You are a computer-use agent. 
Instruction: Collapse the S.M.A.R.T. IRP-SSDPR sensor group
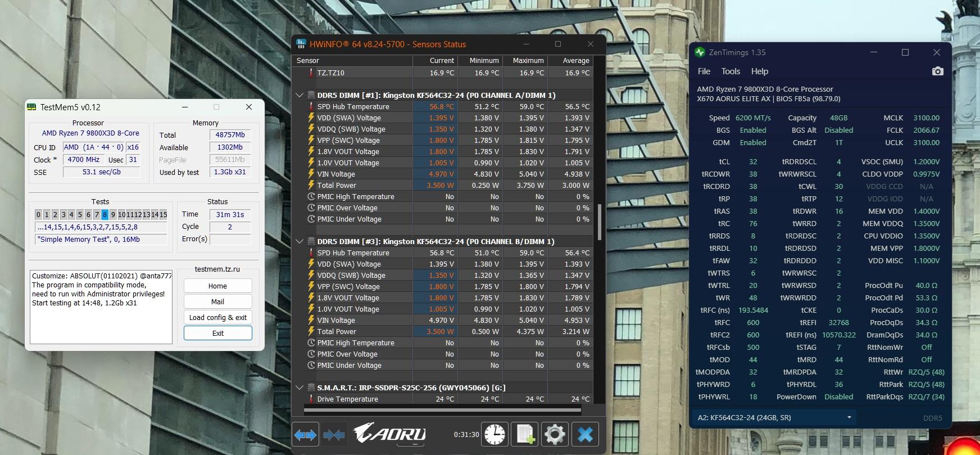point(300,388)
